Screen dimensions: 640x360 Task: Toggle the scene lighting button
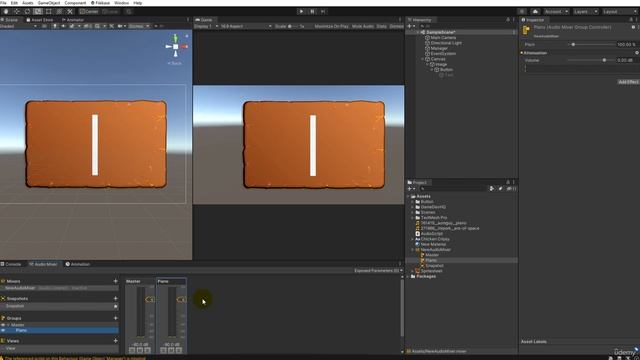click(x=55, y=26)
